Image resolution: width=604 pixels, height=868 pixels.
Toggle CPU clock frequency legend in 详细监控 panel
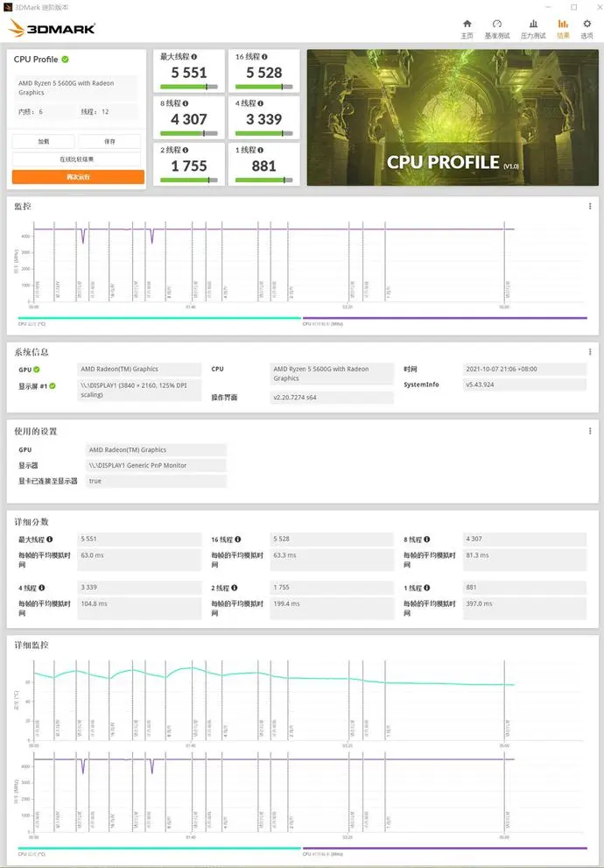445,850
